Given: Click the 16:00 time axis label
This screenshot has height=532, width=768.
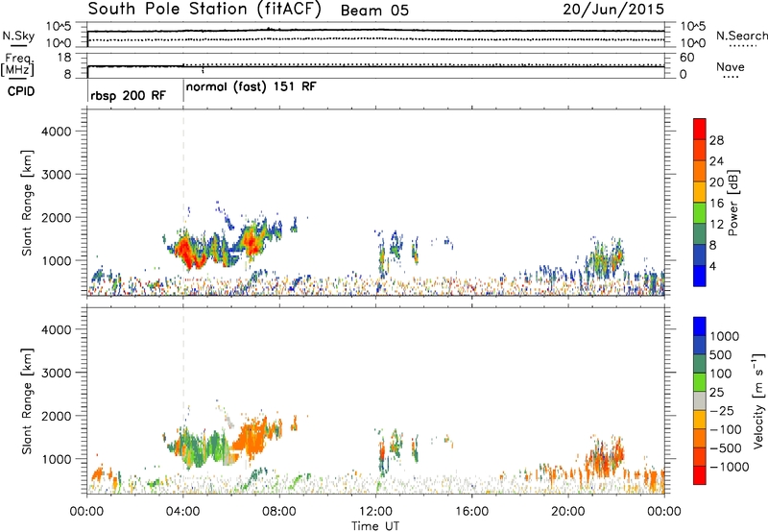Looking at the screenshot, I should 471,512.
